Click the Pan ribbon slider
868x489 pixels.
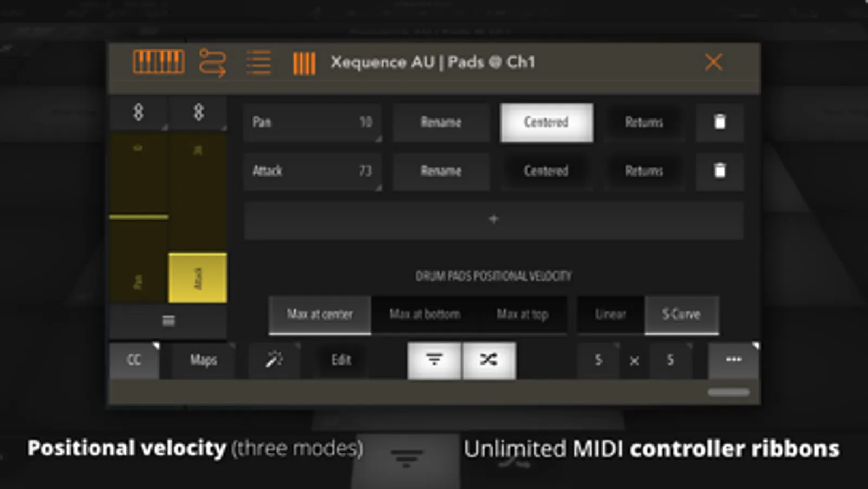(138, 217)
